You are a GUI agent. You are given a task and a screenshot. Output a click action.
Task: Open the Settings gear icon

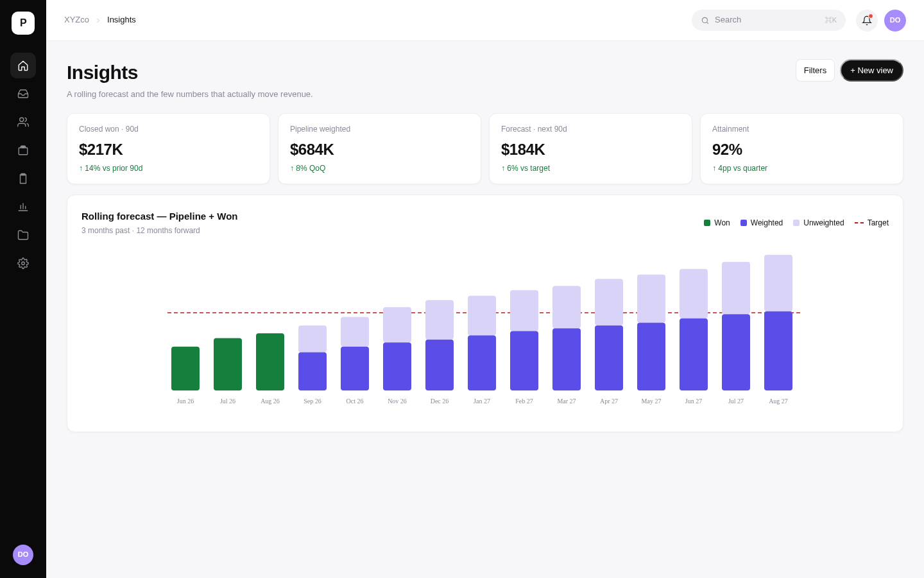pyautogui.click(x=23, y=263)
